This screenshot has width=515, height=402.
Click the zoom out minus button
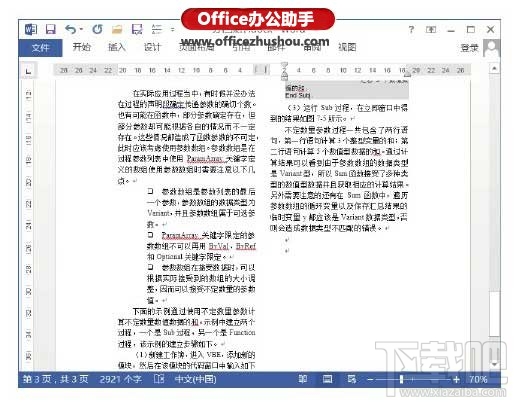[370, 379]
